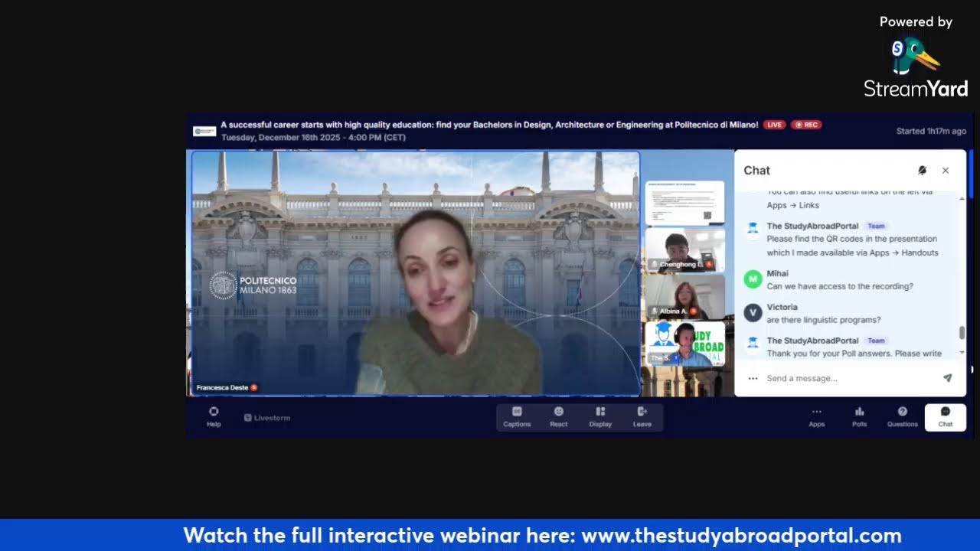This screenshot has width=980, height=551.
Task: Open Display layout options
Action: coord(600,417)
